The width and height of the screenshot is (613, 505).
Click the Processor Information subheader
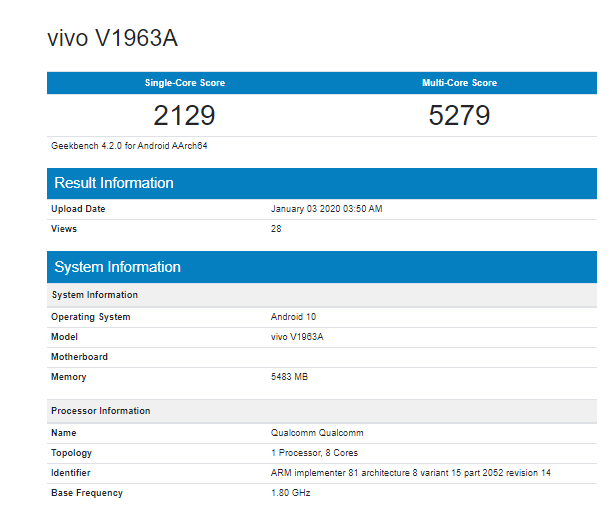[x=101, y=411]
